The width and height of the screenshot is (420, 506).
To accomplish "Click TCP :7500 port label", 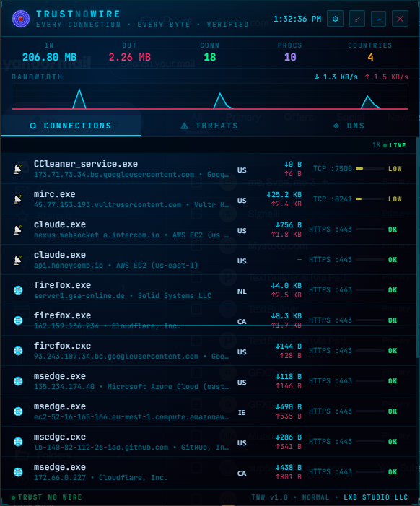I will click(333, 169).
